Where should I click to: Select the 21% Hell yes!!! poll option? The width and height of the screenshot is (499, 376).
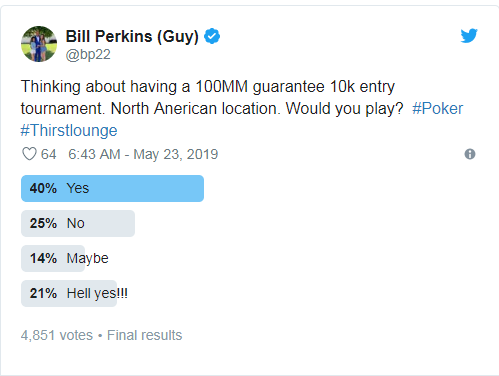pos(75,293)
